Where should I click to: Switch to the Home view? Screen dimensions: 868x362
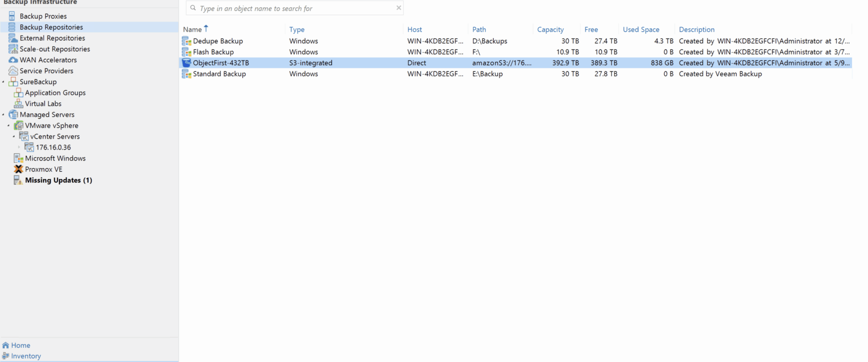[x=21, y=345]
